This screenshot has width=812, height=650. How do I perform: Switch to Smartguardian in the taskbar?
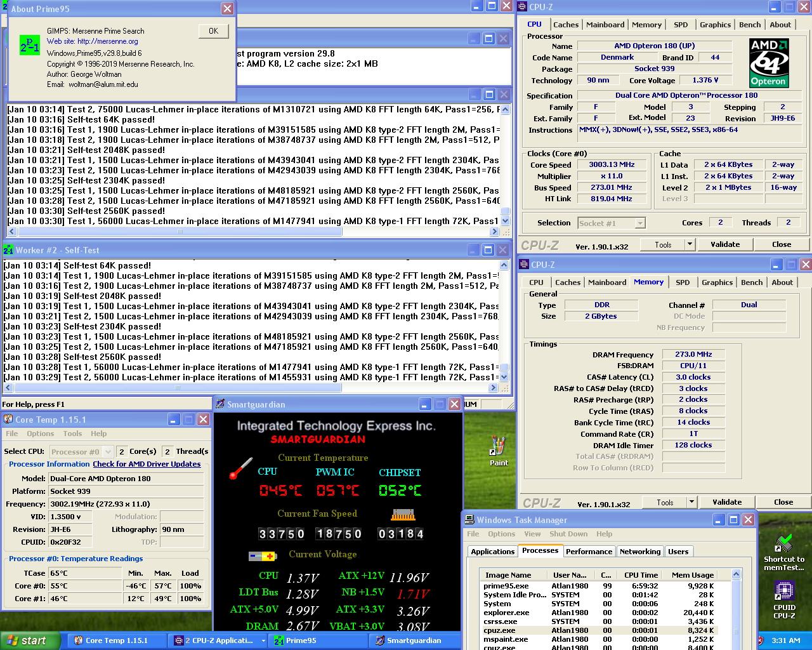click(419, 640)
